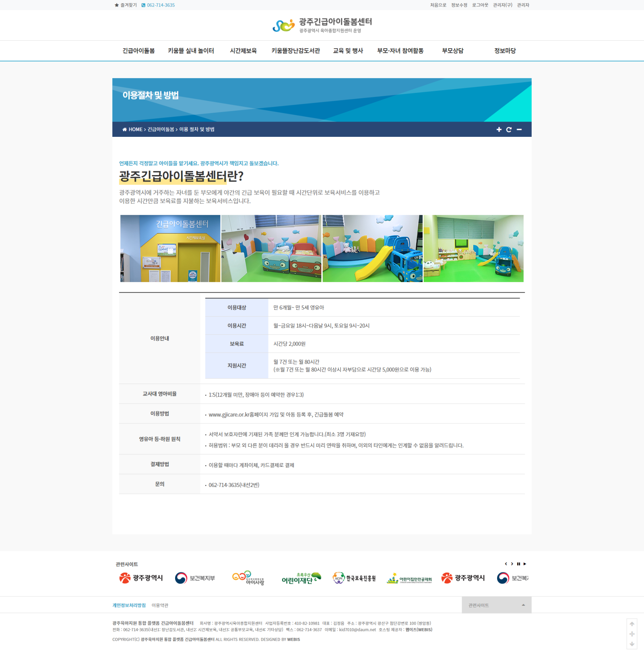Click the scroll-to-bottom arrow icon
Viewport: 644px width, 656px height.
click(x=632, y=644)
